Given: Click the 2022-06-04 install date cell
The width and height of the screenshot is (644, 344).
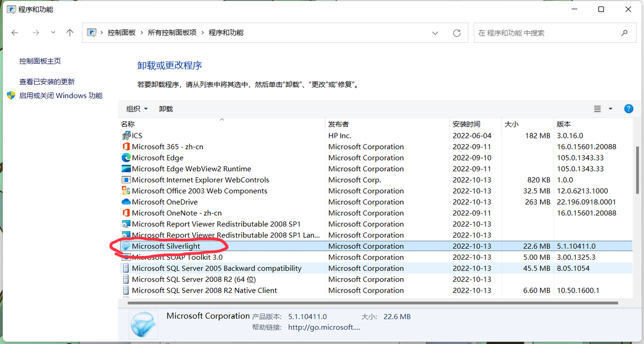Looking at the screenshot, I should [472, 136].
